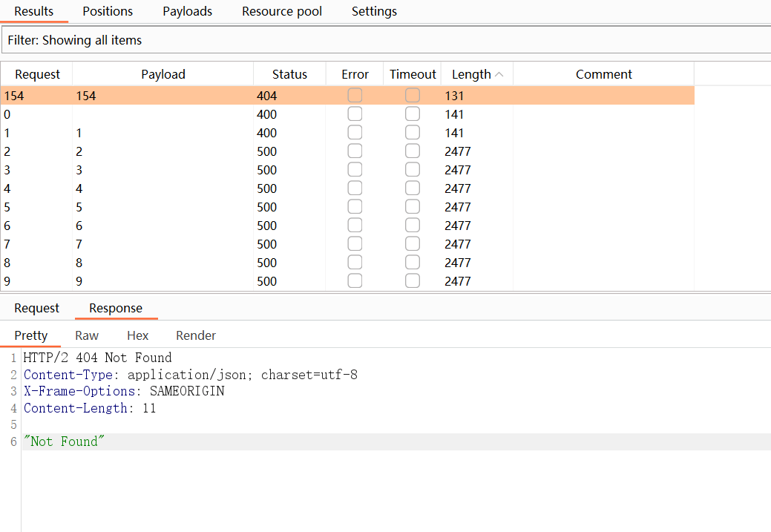Screen dimensions: 771x532
Task: Open the Resource pool tab
Action: click(282, 11)
